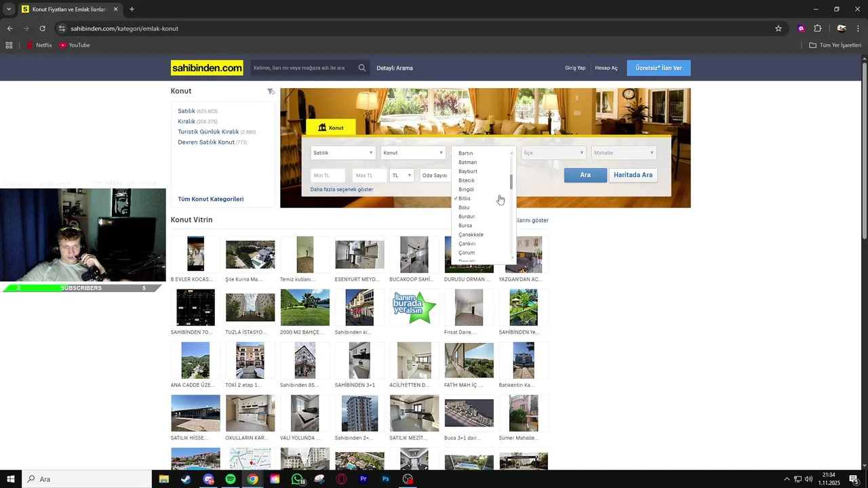Open the Konut category dropdown

click(x=413, y=153)
